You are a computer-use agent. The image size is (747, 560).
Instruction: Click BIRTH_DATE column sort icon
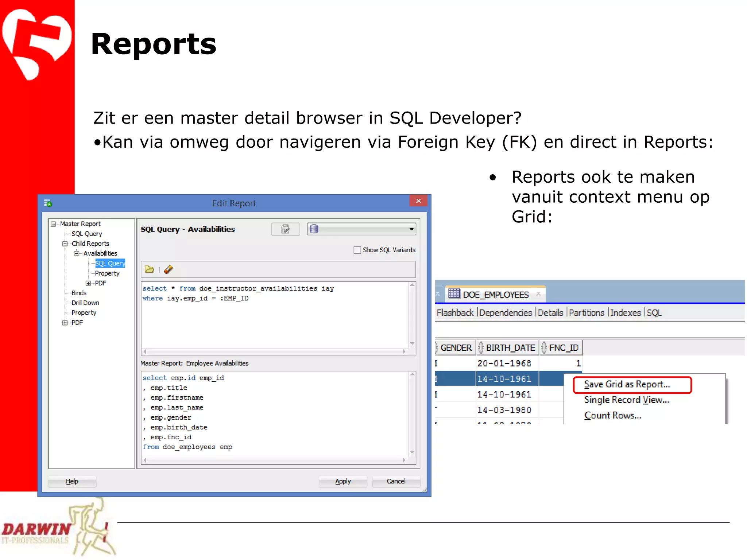(x=481, y=347)
